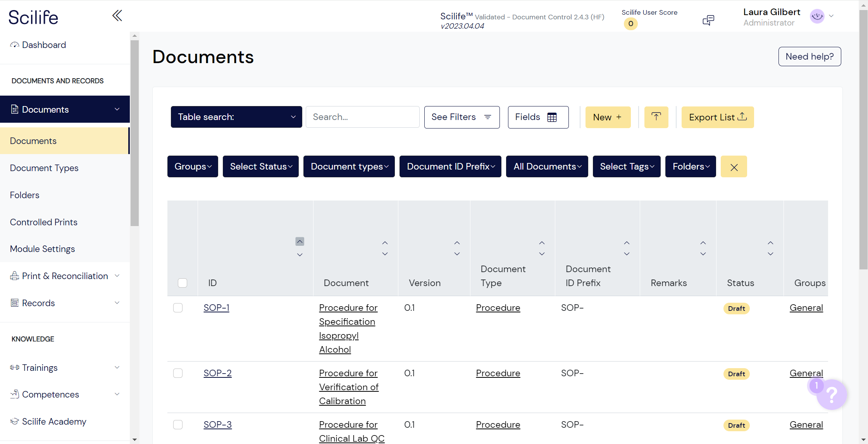
Task: Go to Controlled Prints menu item
Action: coord(43,222)
